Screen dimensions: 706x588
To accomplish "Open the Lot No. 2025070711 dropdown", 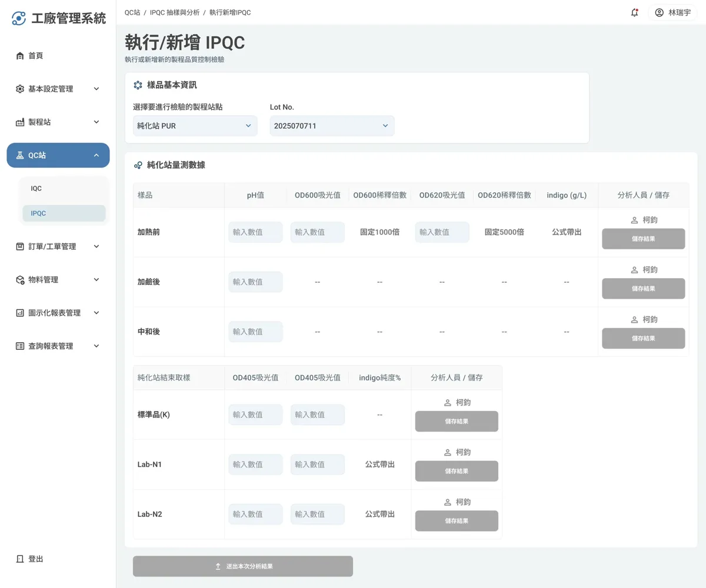I will 332,126.
